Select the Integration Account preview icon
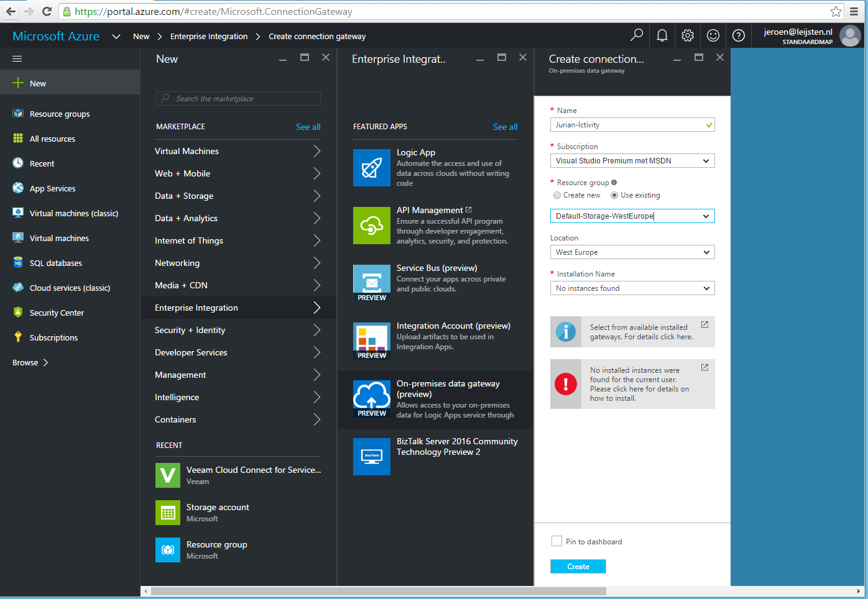This screenshot has width=868, height=599. 372,341
